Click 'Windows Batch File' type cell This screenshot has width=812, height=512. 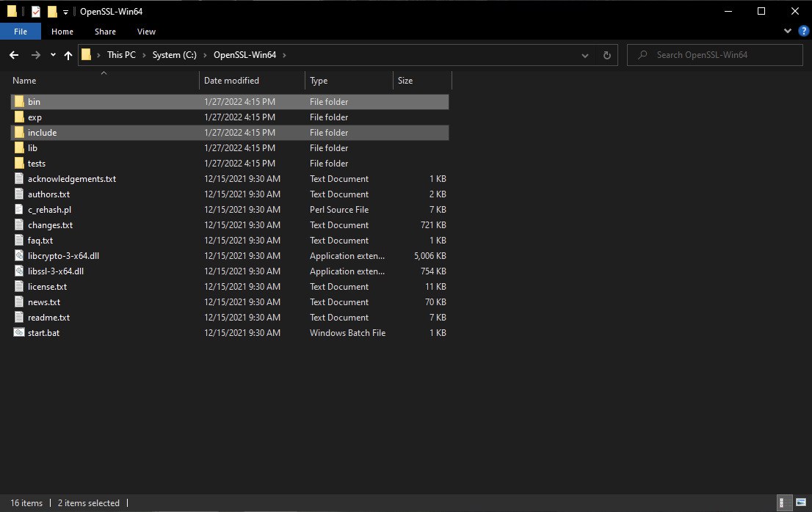[347, 332]
